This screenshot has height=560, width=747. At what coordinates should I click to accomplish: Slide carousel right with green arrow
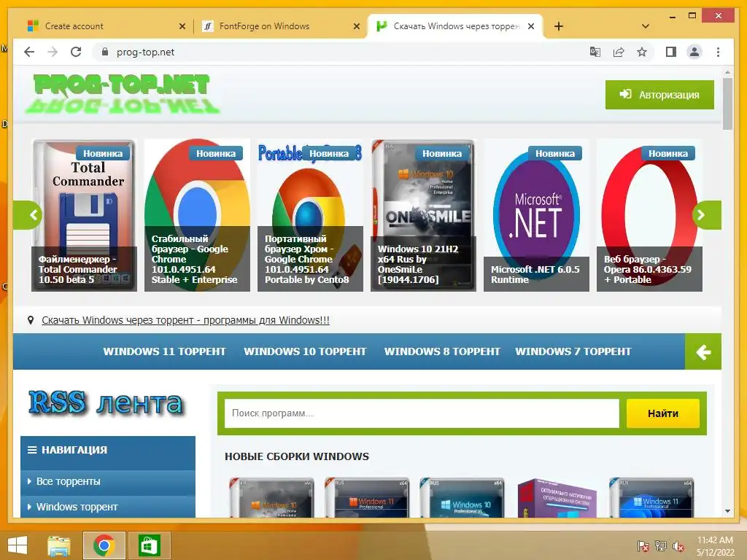pyautogui.click(x=706, y=215)
